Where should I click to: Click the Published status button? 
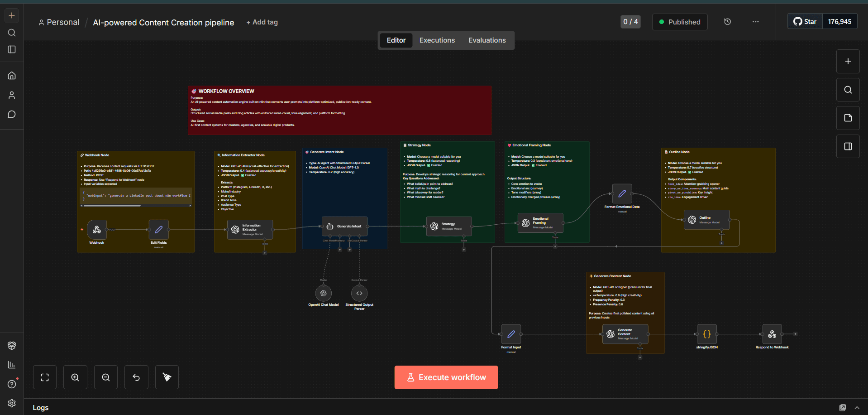pos(680,22)
